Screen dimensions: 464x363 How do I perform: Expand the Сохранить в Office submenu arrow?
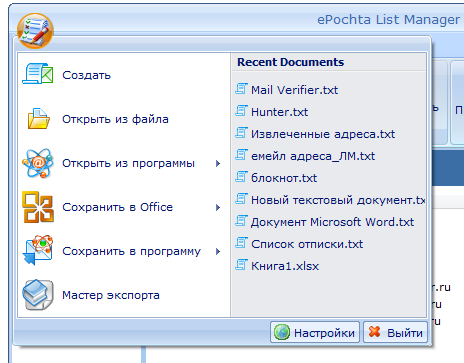[x=218, y=207]
